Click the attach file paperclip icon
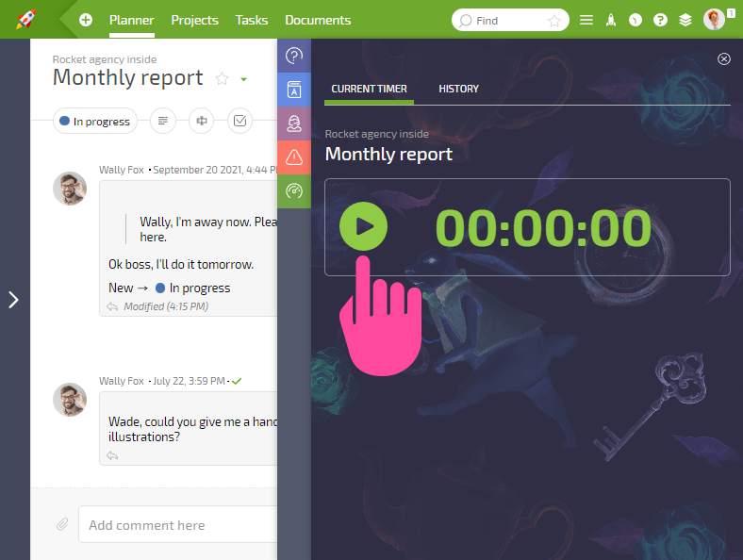 point(62,524)
